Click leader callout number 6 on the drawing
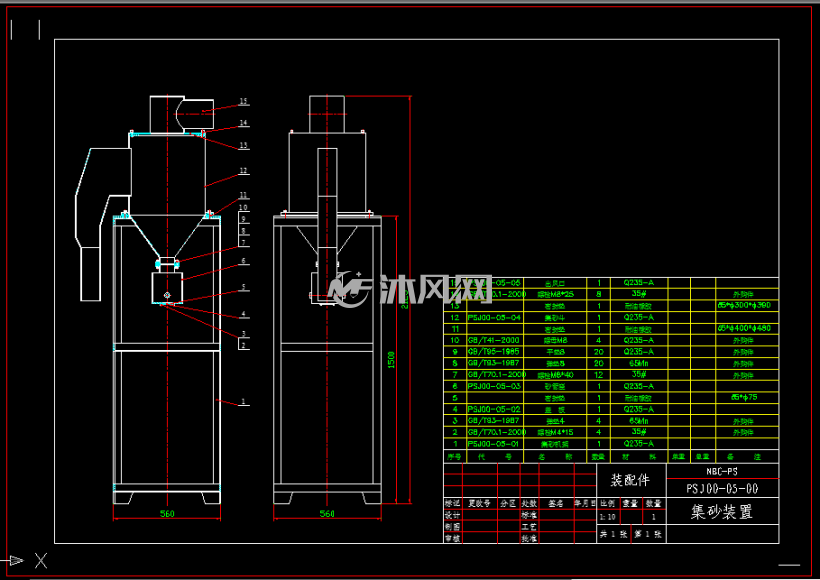Screen dimensions: 820x580 tap(243, 260)
